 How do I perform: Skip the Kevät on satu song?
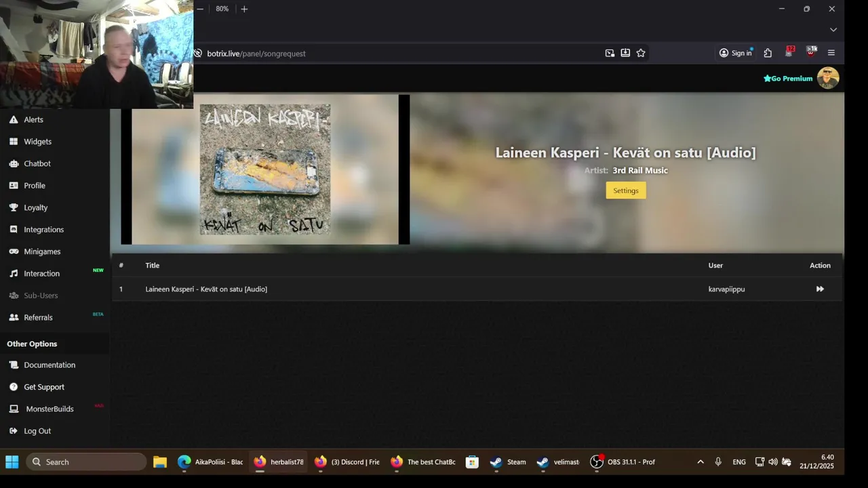820,289
